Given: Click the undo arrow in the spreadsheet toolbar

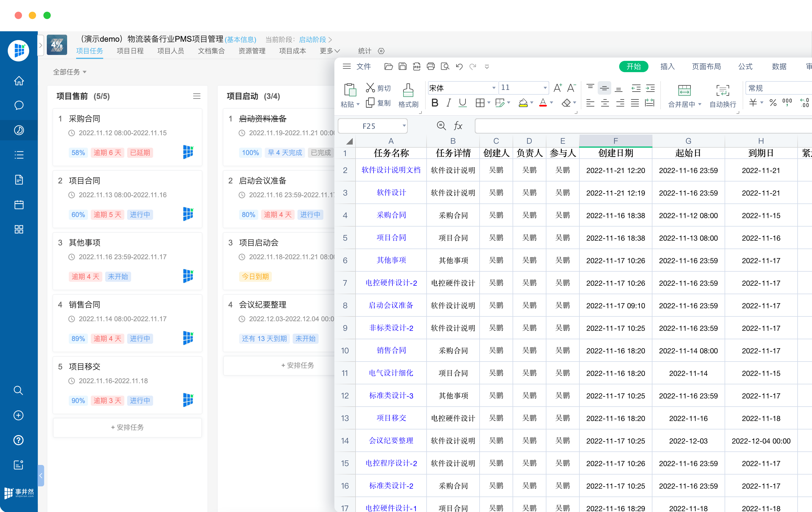Looking at the screenshot, I should tap(459, 67).
